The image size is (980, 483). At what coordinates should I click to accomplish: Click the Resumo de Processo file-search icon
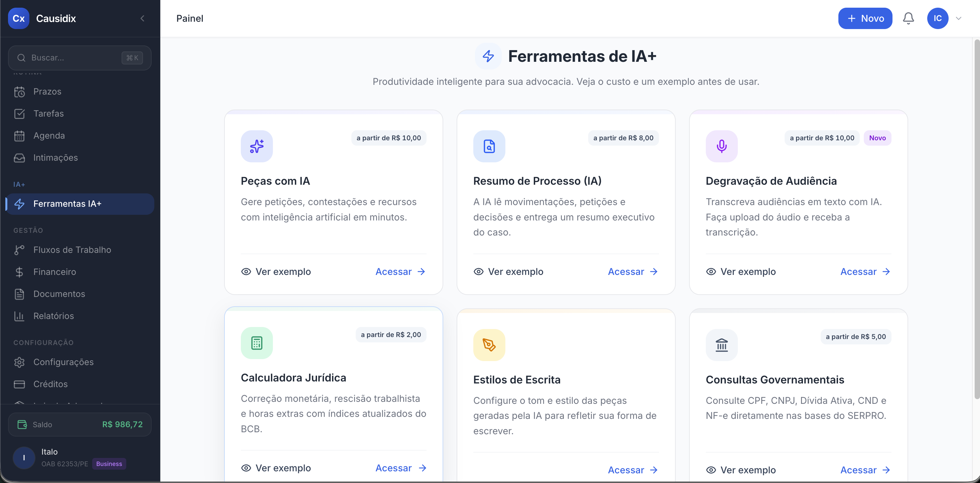coord(489,146)
